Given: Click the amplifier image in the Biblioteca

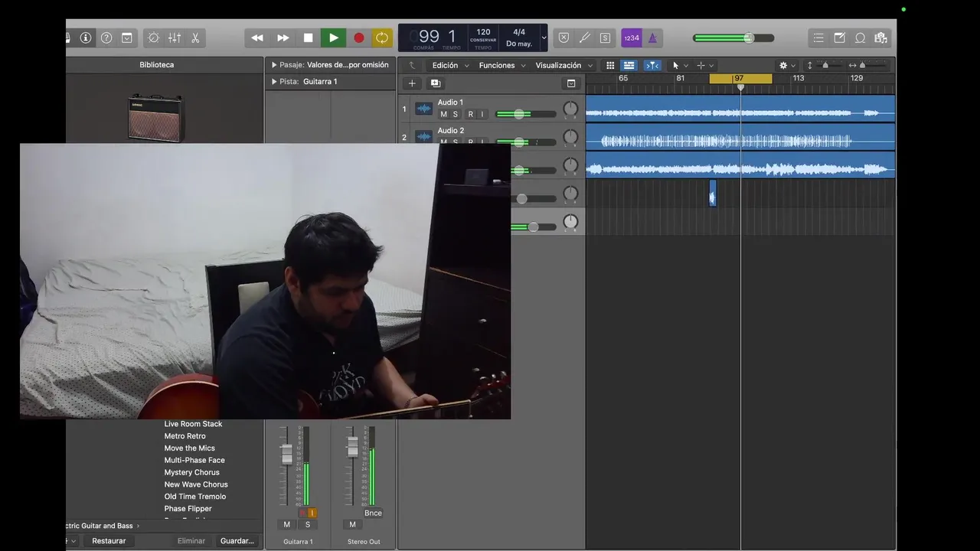Looking at the screenshot, I should (156, 117).
